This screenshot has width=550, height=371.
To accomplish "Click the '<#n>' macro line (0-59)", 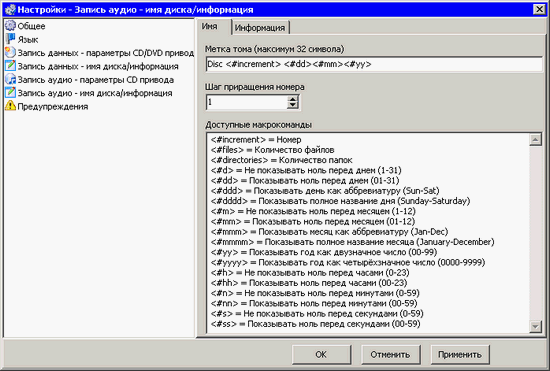I will pos(315,293).
